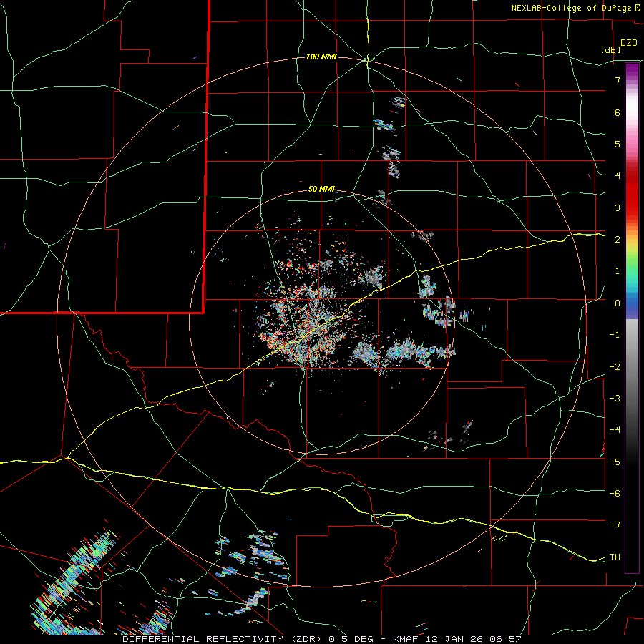Click the 6 value on the dB scale
This screenshot has height=644, width=644.
pos(618,112)
